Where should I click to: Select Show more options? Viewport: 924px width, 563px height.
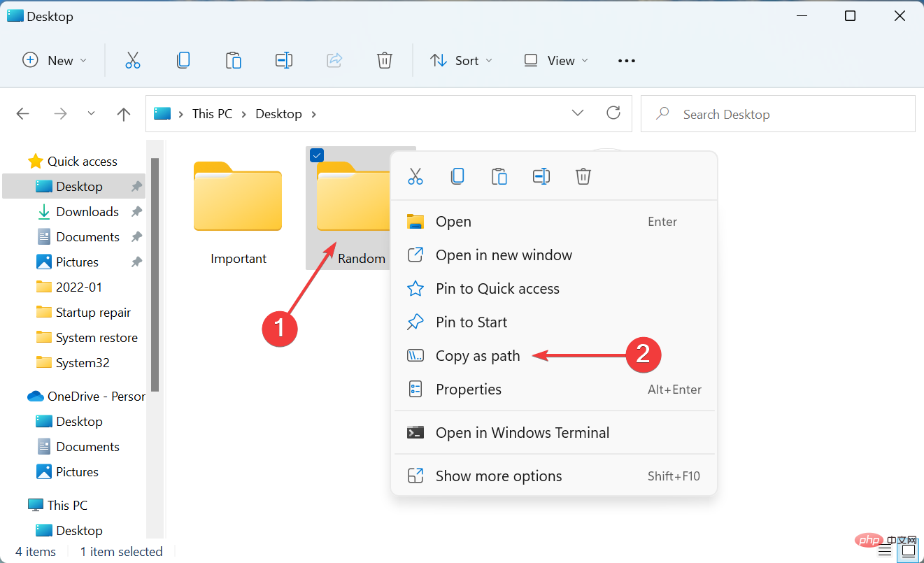554,476
